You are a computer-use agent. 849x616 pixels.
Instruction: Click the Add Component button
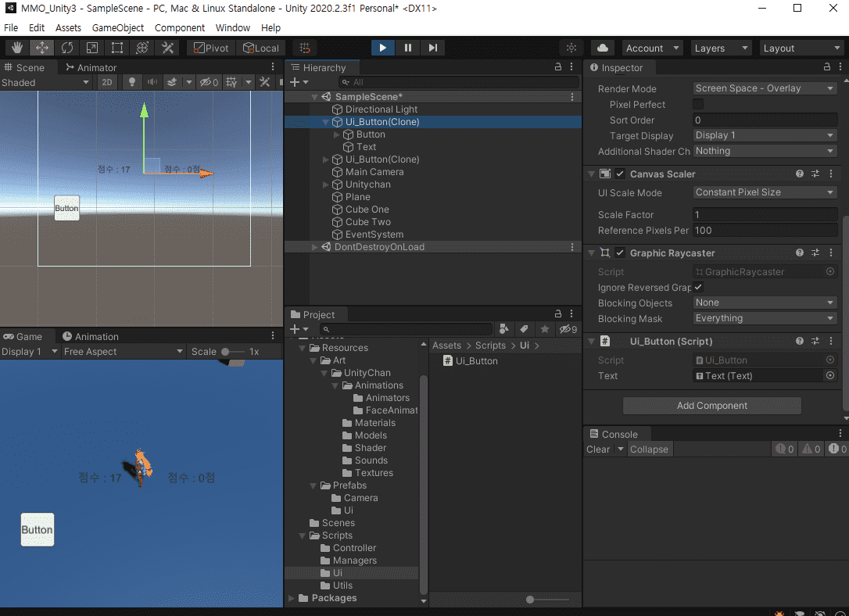point(712,406)
